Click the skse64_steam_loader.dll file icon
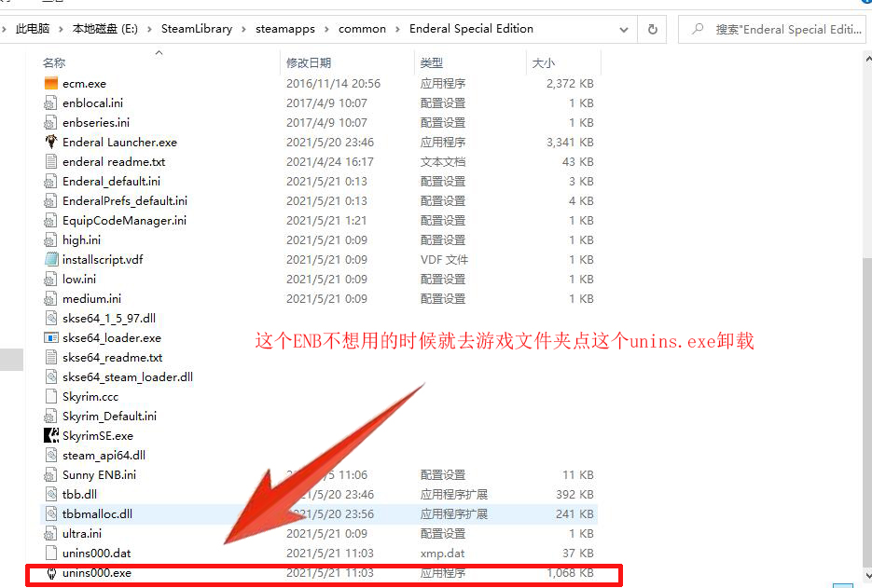Viewport: 872px width, 588px height. pyautogui.click(x=50, y=376)
